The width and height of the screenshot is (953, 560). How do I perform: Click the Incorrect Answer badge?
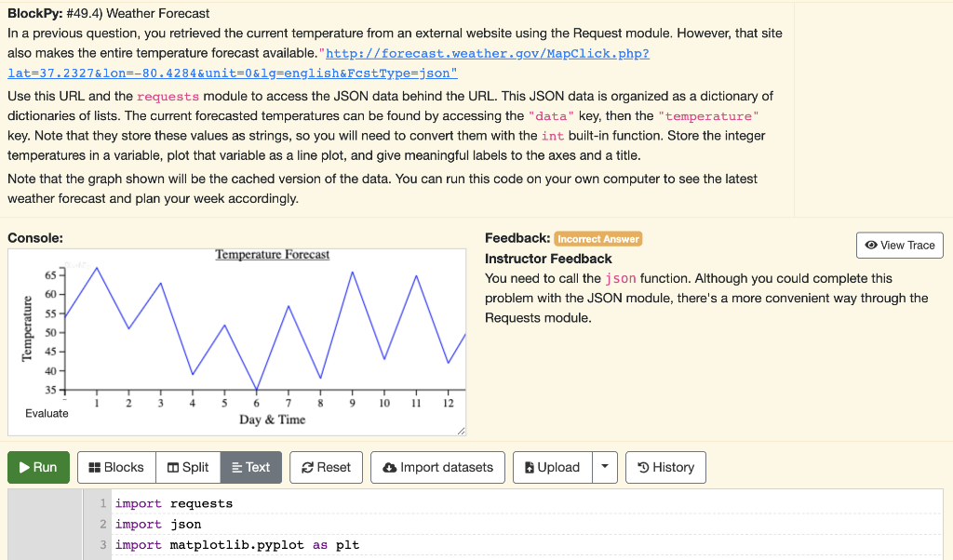[597, 239]
